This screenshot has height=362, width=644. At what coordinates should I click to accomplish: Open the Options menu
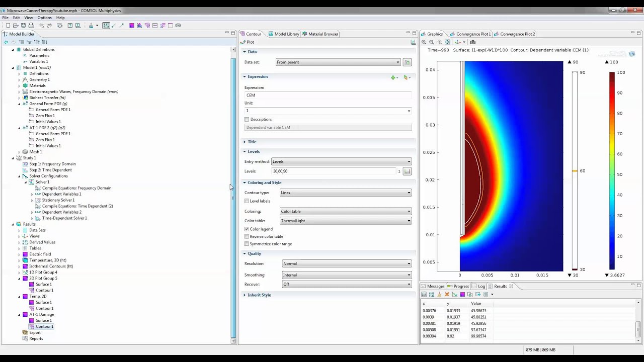pyautogui.click(x=44, y=18)
